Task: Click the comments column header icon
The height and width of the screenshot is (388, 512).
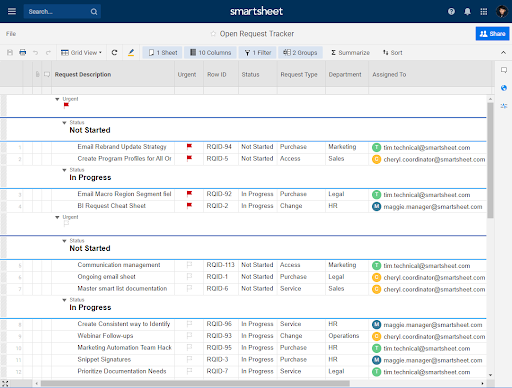Action: [47, 74]
